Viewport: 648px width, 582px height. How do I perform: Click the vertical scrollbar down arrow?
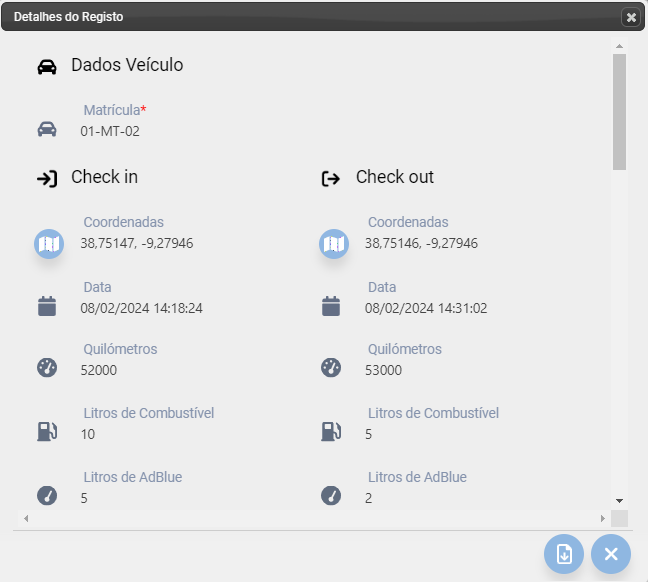tap(619, 501)
